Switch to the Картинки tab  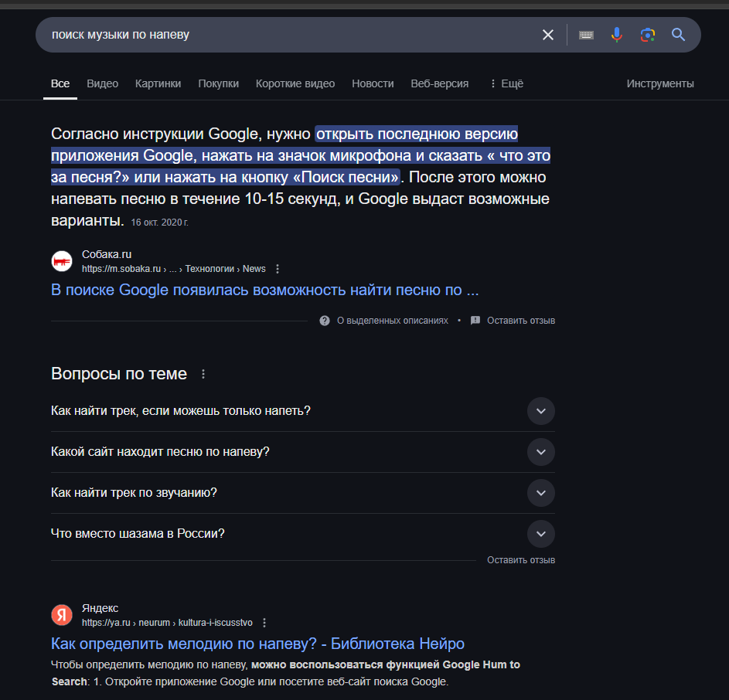coord(158,83)
